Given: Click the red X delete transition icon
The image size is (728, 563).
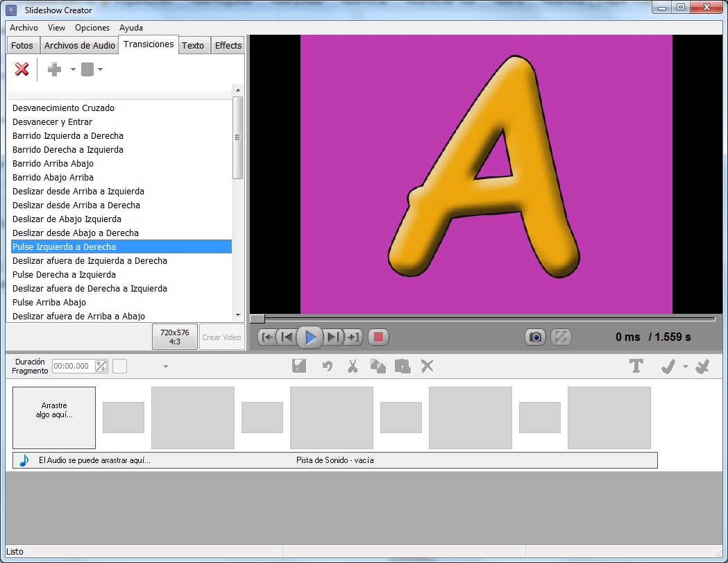Looking at the screenshot, I should (x=22, y=69).
